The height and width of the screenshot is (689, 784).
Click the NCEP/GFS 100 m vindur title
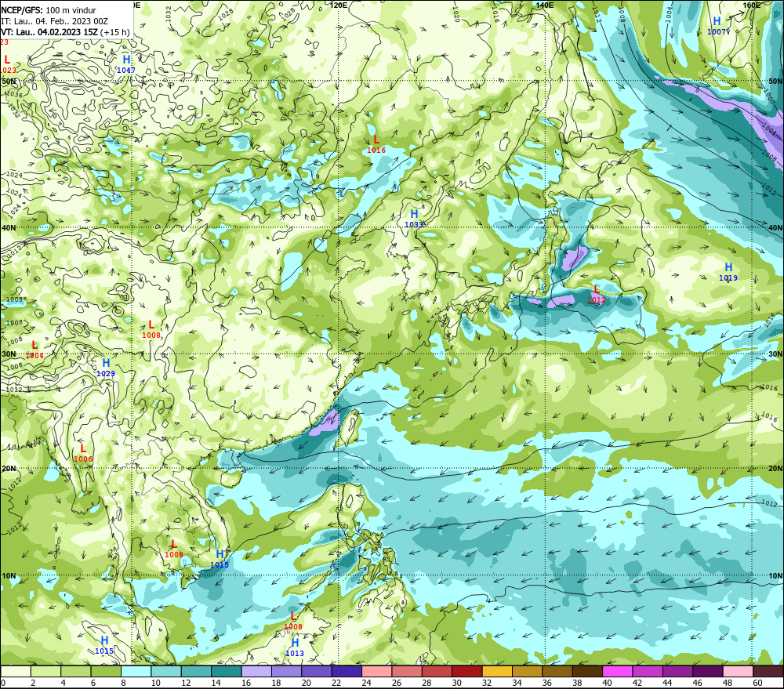pyautogui.click(x=49, y=10)
